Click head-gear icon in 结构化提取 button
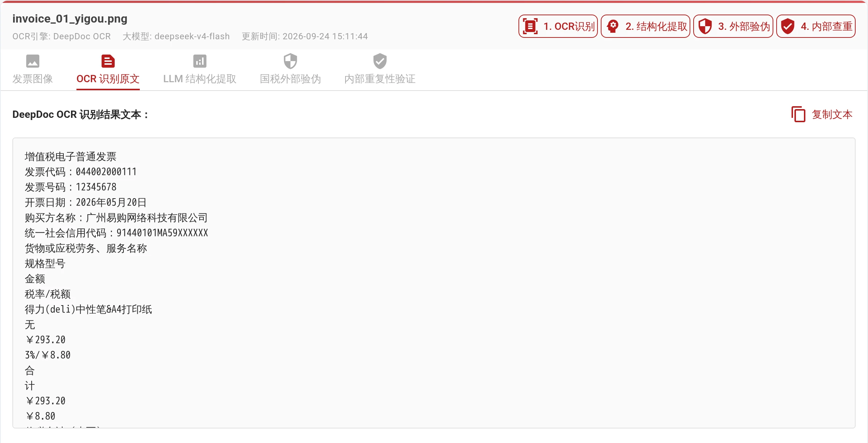Viewport: 868px width, 443px height. 613,26
